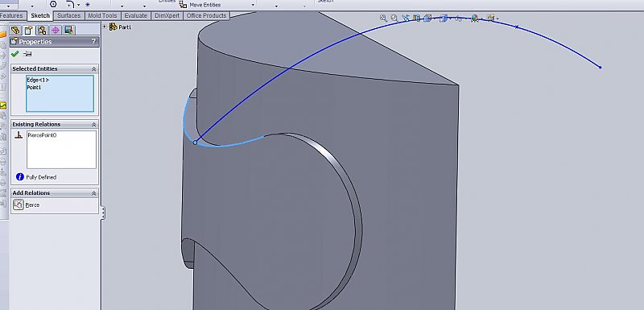Switch to the Sketch tab
644x310 pixels.
click(x=40, y=15)
